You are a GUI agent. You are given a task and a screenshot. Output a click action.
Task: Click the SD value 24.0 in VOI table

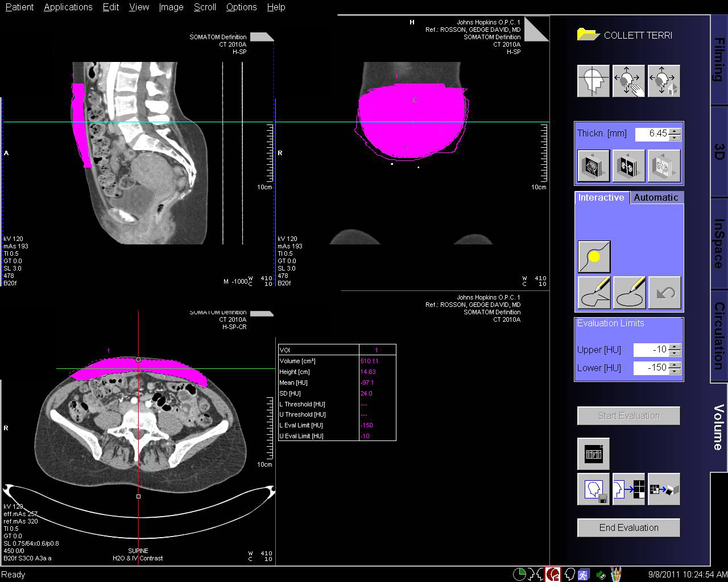366,393
